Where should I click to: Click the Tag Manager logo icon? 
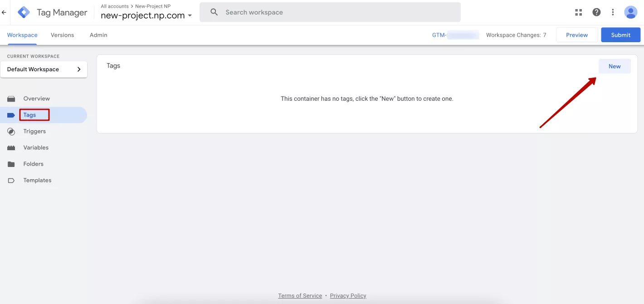pyautogui.click(x=24, y=12)
